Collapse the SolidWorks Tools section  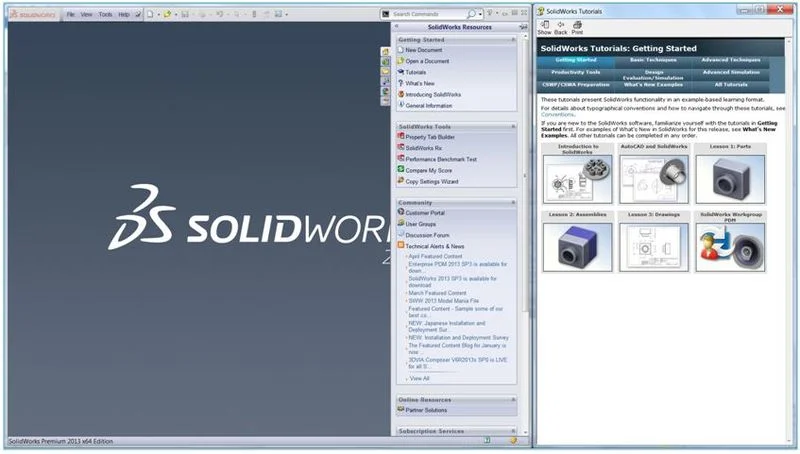(513, 127)
